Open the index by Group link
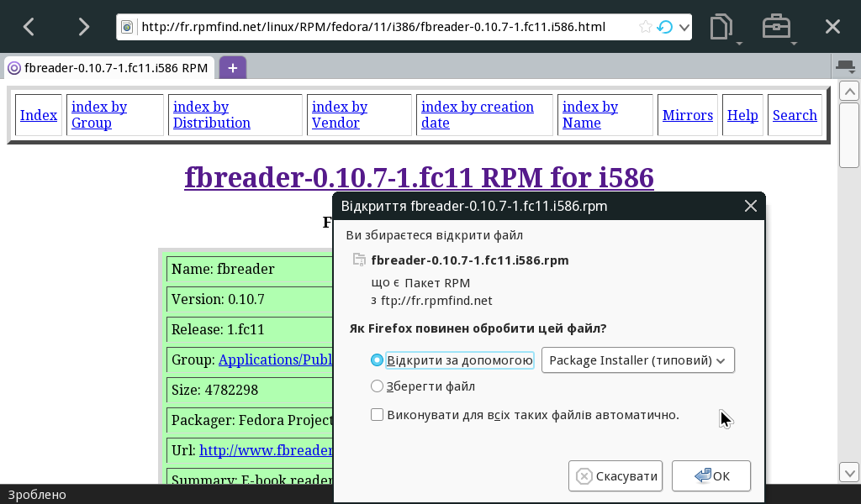 click(x=99, y=114)
